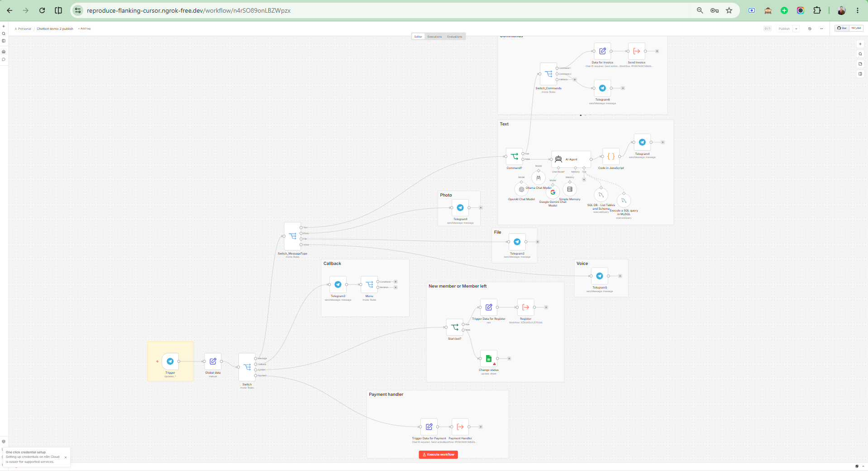Viewport: 868px width, 471px height.
Task: Open workflow history clock icon
Action: 810,29
